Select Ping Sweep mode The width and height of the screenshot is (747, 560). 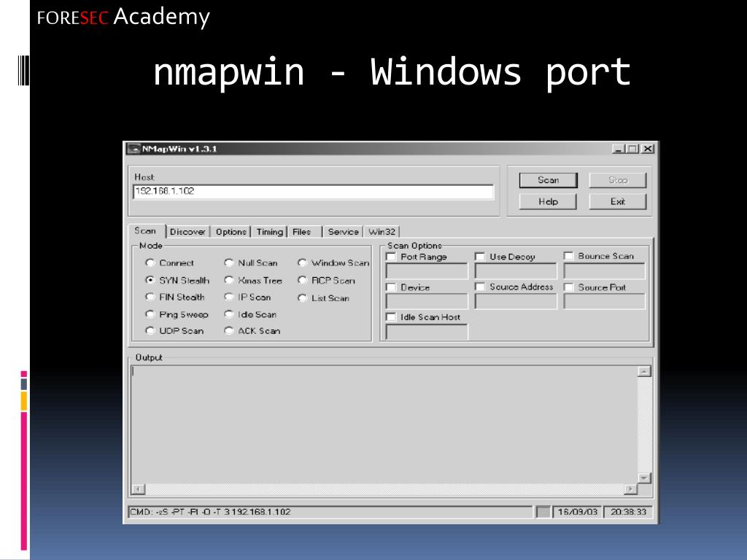click(150, 314)
